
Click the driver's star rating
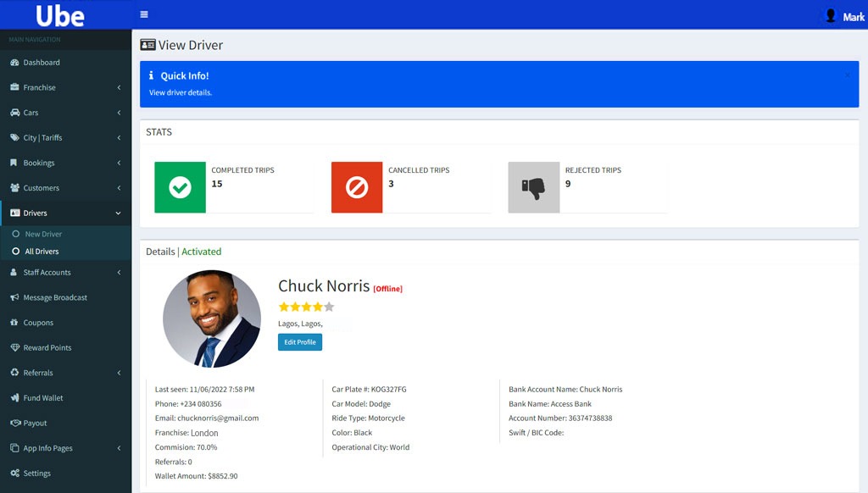(306, 307)
